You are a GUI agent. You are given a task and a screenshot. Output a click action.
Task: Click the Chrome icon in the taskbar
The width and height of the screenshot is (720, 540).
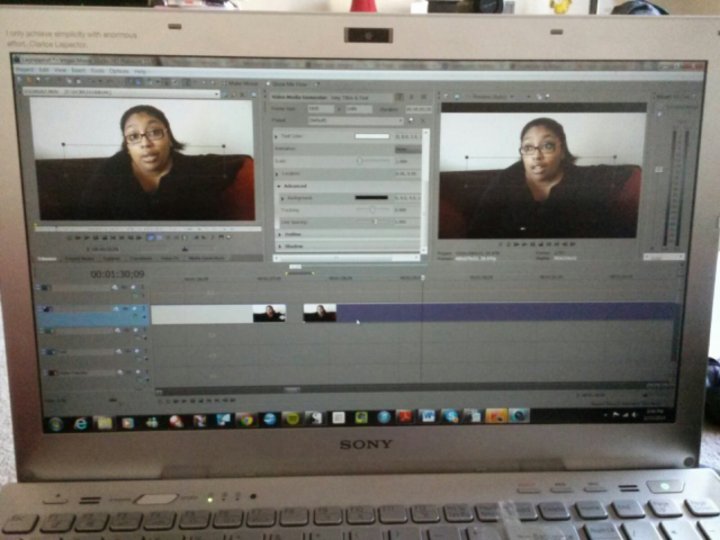pos(246,420)
